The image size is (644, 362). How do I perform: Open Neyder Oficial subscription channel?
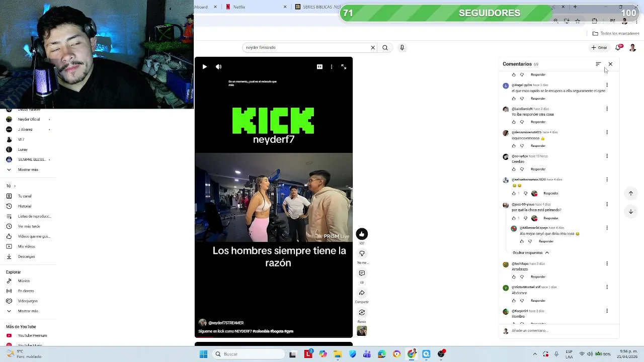(x=28, y=119)
